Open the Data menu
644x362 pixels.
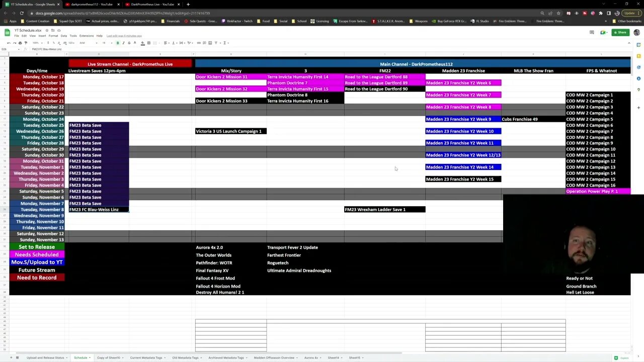pos(64,36)
